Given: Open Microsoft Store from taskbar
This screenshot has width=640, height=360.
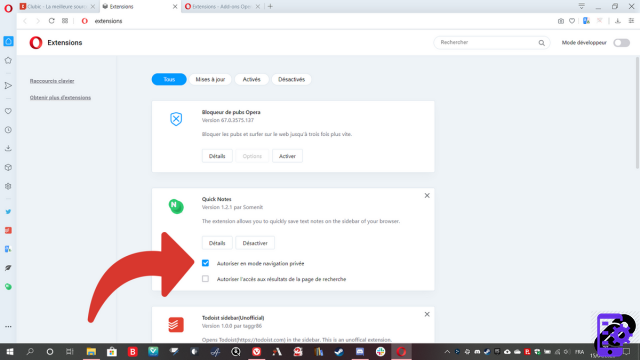Looking at the screenshot, I should 111,351.
